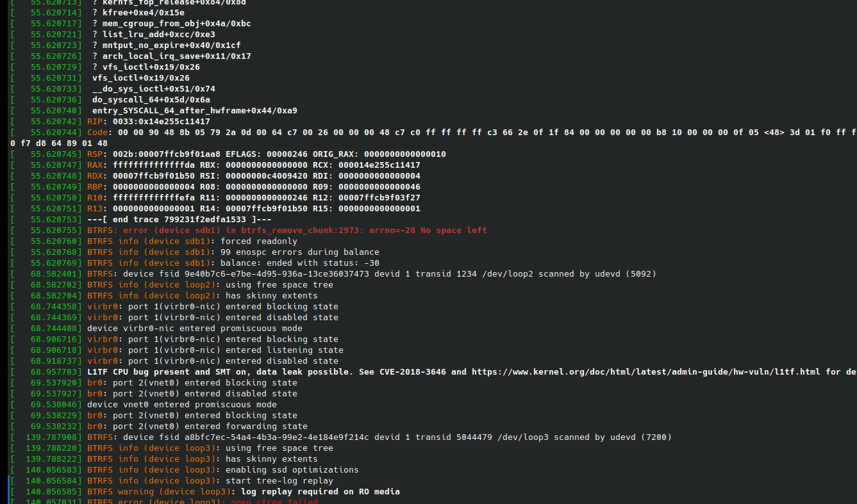
Task: Click the fsid 9e40b7c6 /dev/loop2 scan line
Action: [372, 274]
